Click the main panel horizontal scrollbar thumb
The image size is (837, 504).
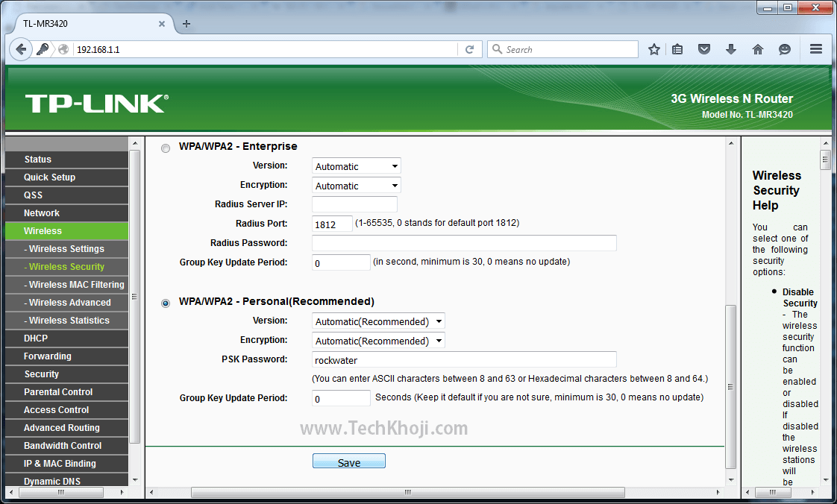click(x=408, y=492)
